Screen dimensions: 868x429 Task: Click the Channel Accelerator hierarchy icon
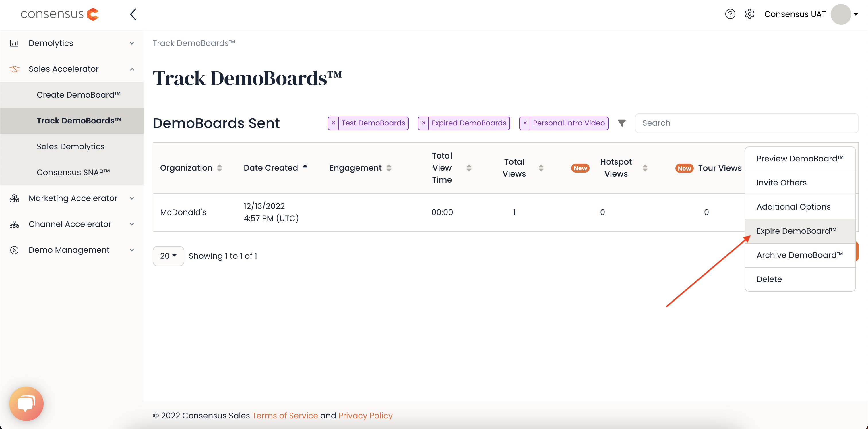coord(14,224)
